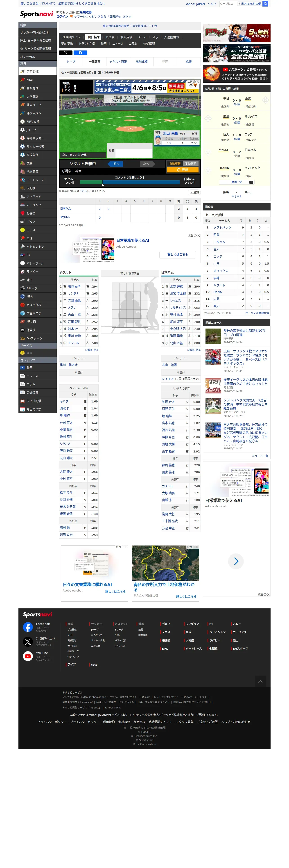Click the Sportsnavi logo in the header
Screen dimensions: 289x868
(37, 14)
